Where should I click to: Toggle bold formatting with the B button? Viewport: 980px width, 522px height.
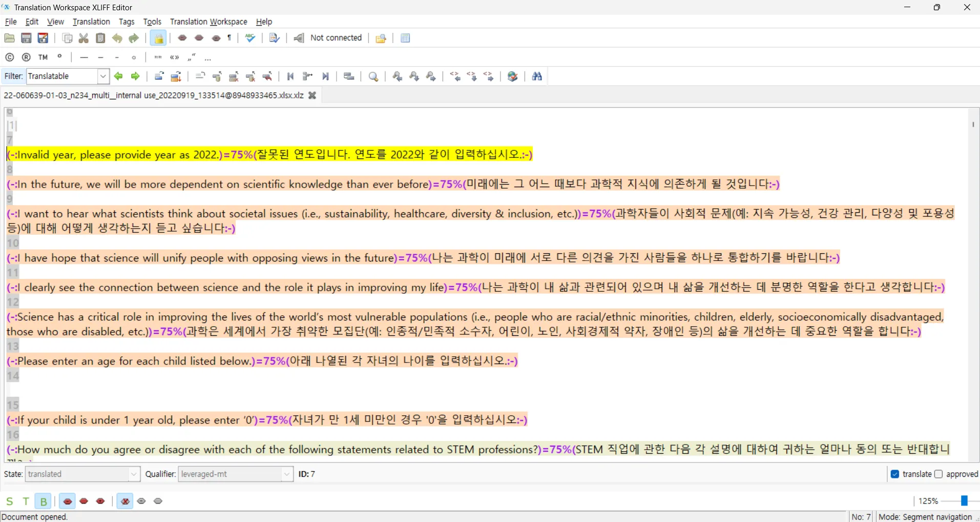(43, 501)
